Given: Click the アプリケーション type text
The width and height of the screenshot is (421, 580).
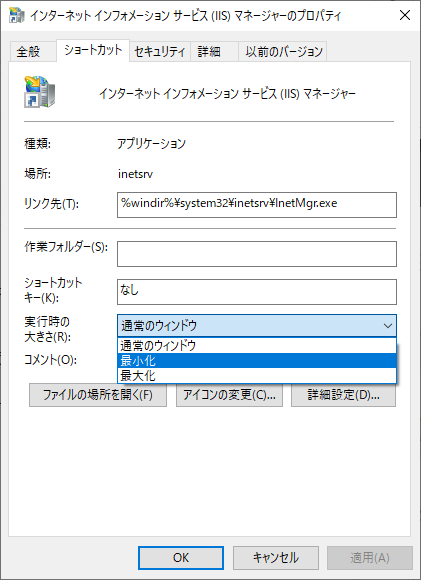Looking at the screenshot, I should click(151, 143).
